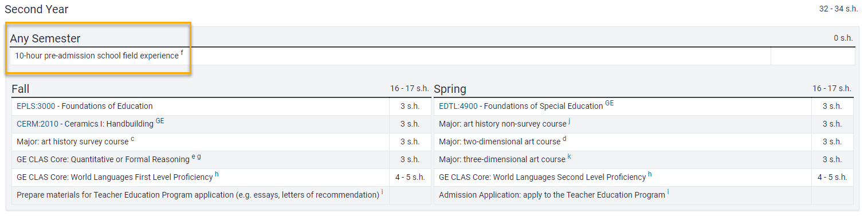Open the EPLS:3000 course link
This screenshot has height=216, width=868.
(x=36, y=106)
